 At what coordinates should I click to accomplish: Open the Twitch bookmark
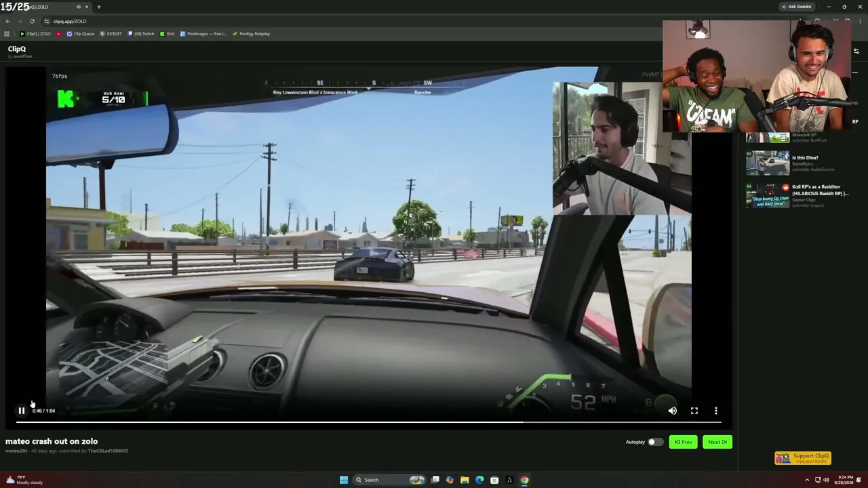coord(141,34)
